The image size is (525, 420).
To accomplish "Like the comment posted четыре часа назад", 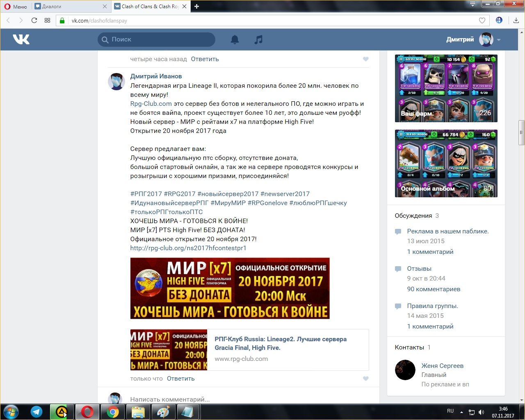I will 365,59.
